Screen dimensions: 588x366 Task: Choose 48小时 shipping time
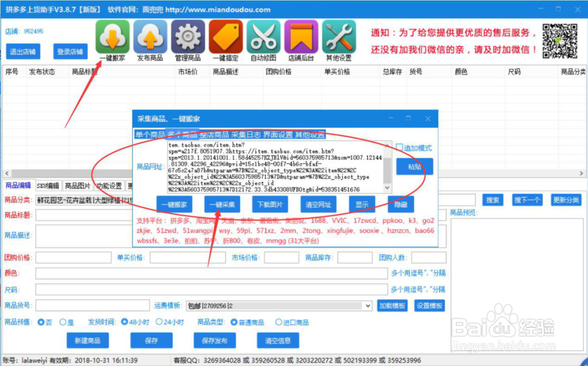pyautogui.click(x=125, y=322)
